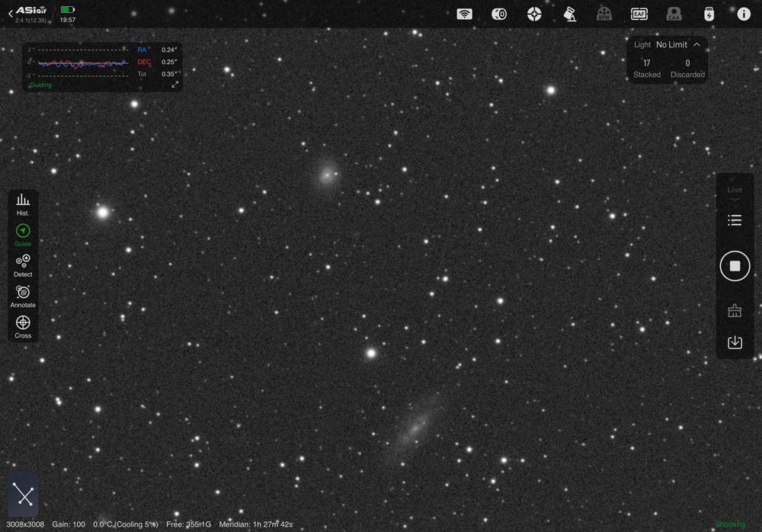Click the Meridian countdown timer
Image resolution: width=762 pixels, height=532 pixels.
255,524
